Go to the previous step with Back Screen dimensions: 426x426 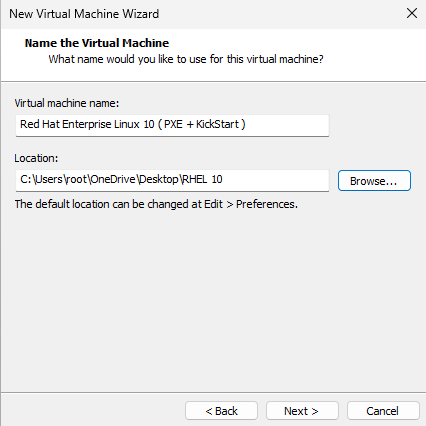point(221,411)
